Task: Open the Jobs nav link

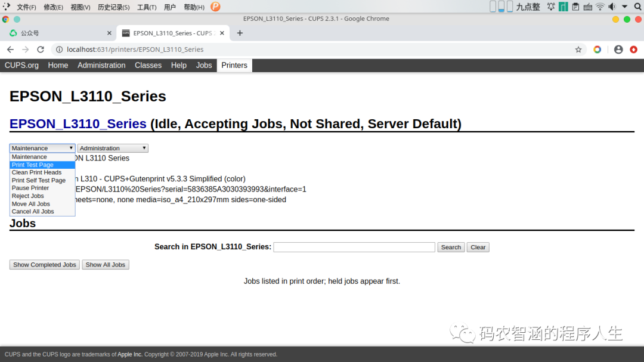Action: (204, 66)
